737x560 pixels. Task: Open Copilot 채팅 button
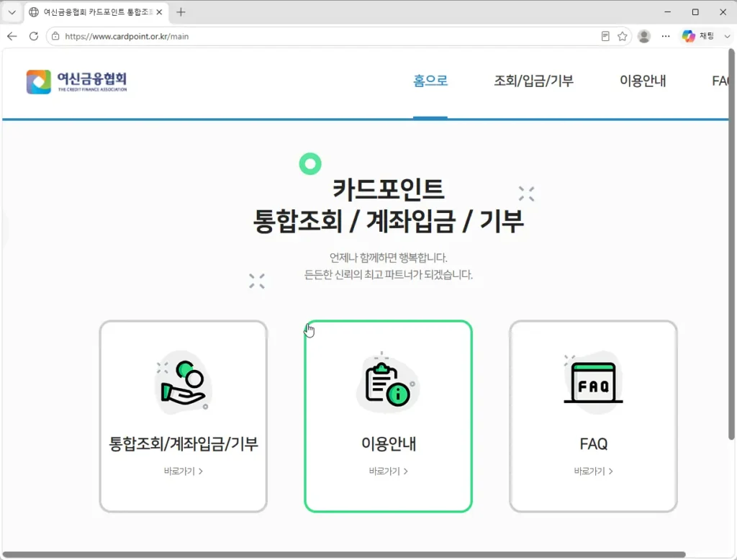[x=698, y=36]
